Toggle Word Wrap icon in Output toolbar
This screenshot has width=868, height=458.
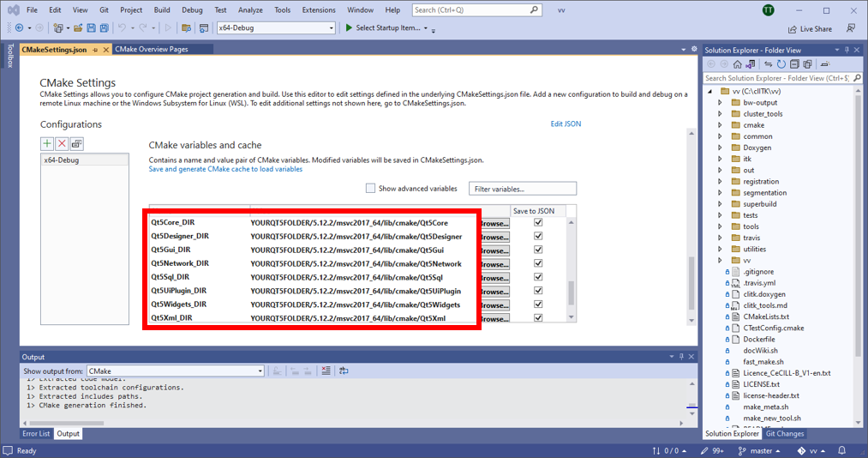click(x=344, y=371)
